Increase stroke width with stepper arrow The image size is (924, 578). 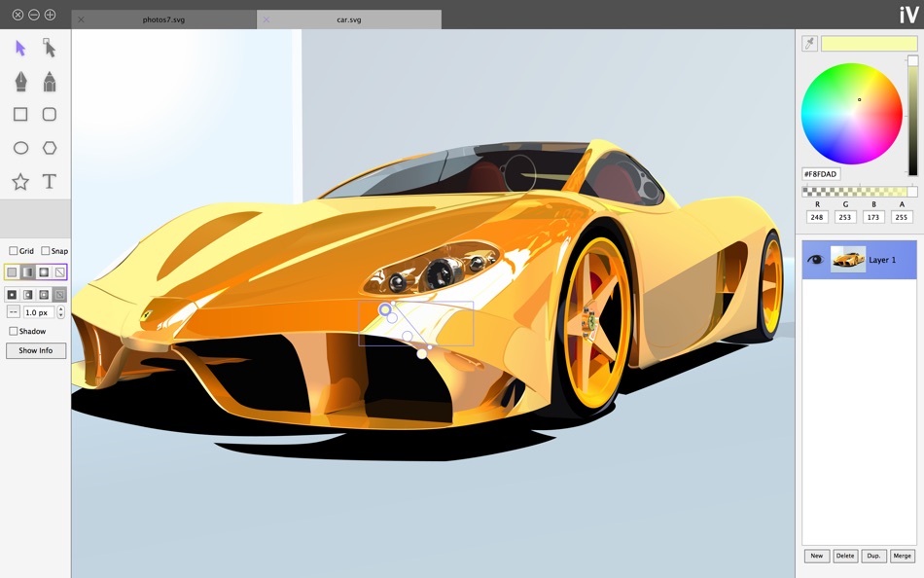60,309
